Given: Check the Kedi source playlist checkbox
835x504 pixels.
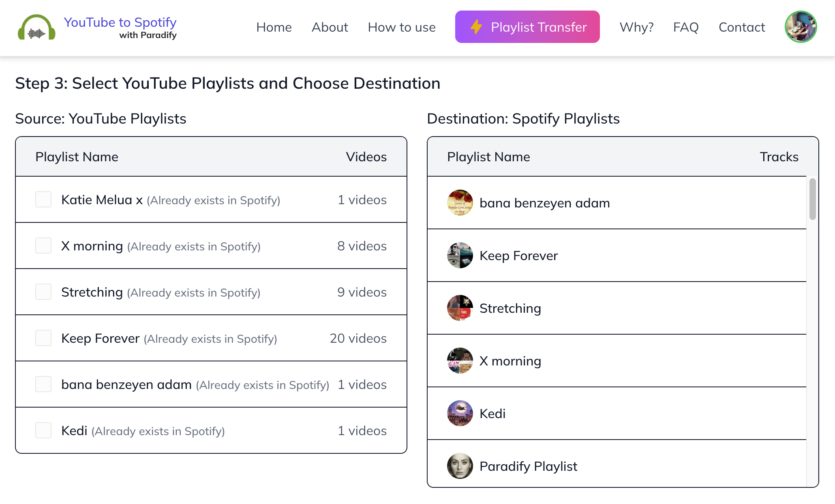Looking at the screenshot, I should [x=43, y=430].
